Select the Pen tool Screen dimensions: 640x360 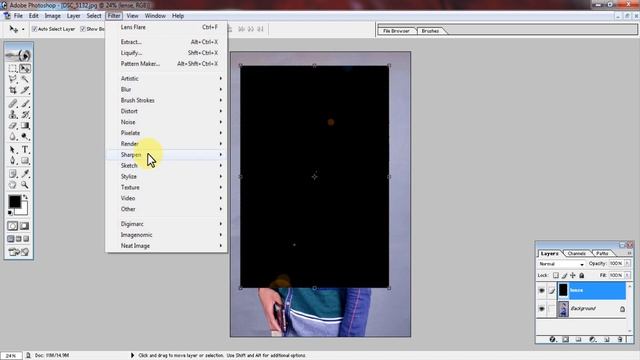tap(13, 161)
